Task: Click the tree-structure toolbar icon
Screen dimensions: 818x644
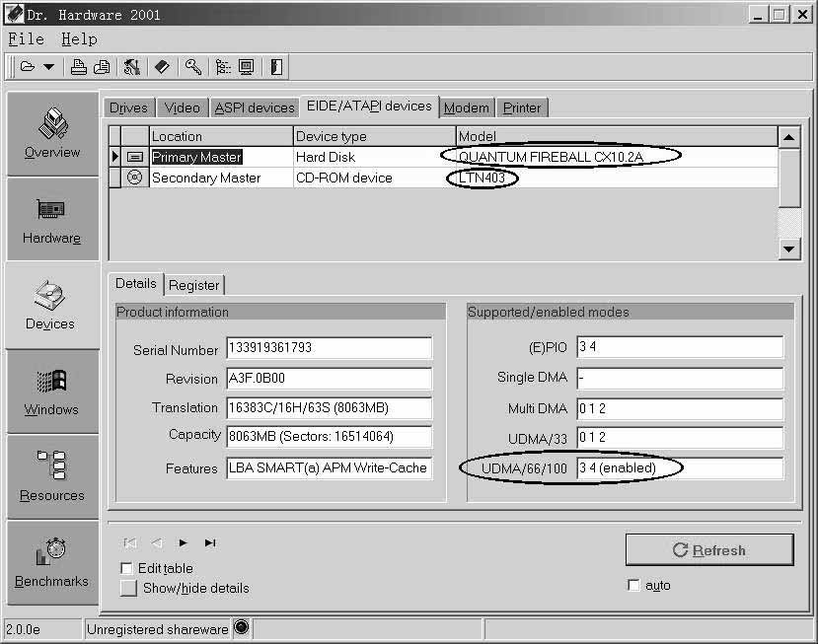Action: (x=223, y=67)
